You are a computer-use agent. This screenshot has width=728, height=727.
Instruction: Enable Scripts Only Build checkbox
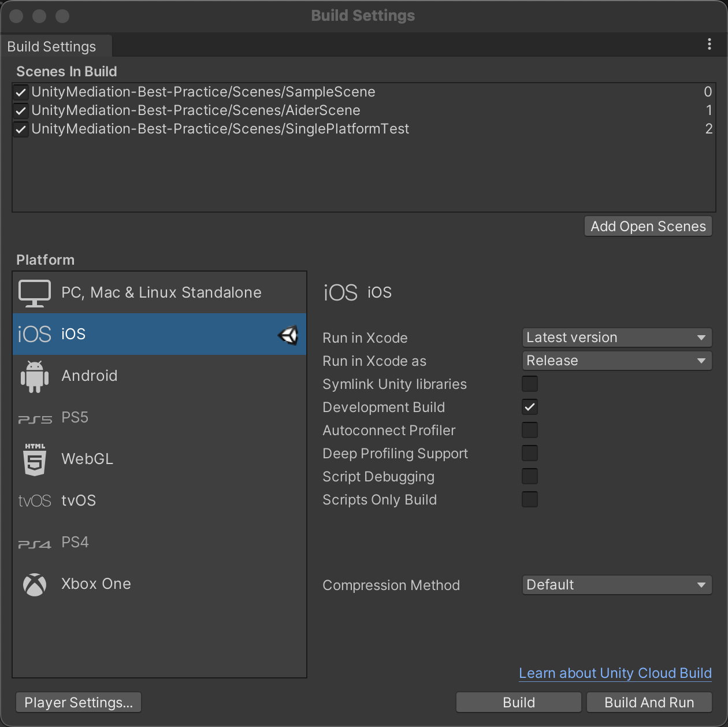point(530,499)
